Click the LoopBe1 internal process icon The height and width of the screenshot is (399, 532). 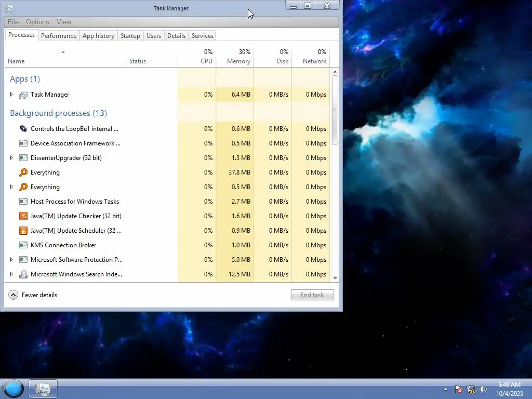(23, 129)
